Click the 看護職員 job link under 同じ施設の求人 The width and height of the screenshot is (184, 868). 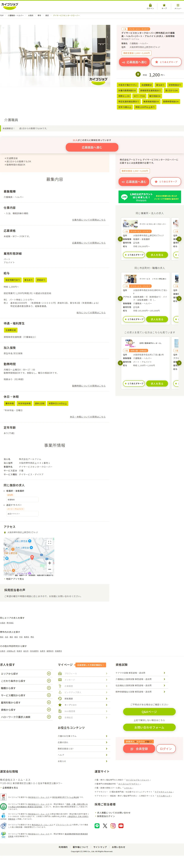click(x=22, y=500)
